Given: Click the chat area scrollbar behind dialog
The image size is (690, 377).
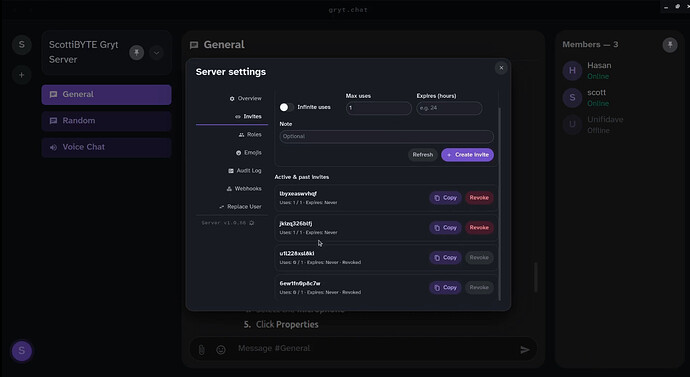Looking at the screenshot, I should coord(536,278).
